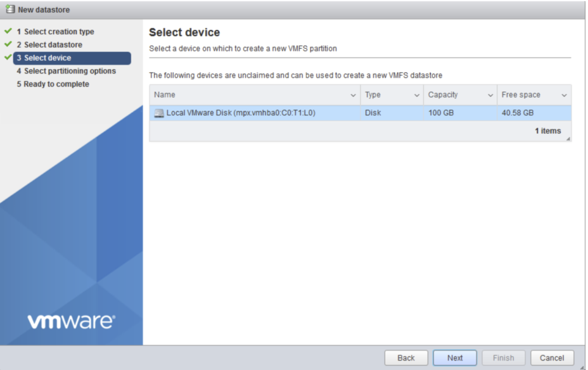Open the Type column dropdown arrow

pos(415,94)
